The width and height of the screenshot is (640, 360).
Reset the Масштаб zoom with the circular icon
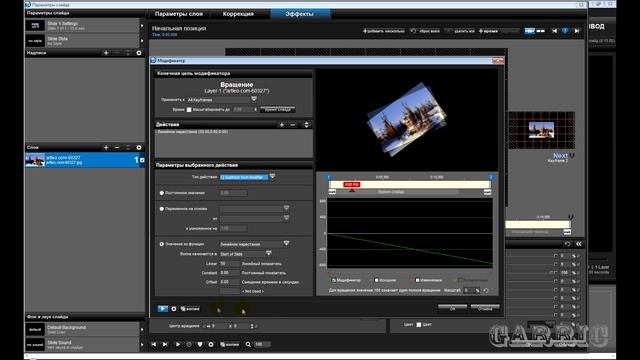click(486, 291)
